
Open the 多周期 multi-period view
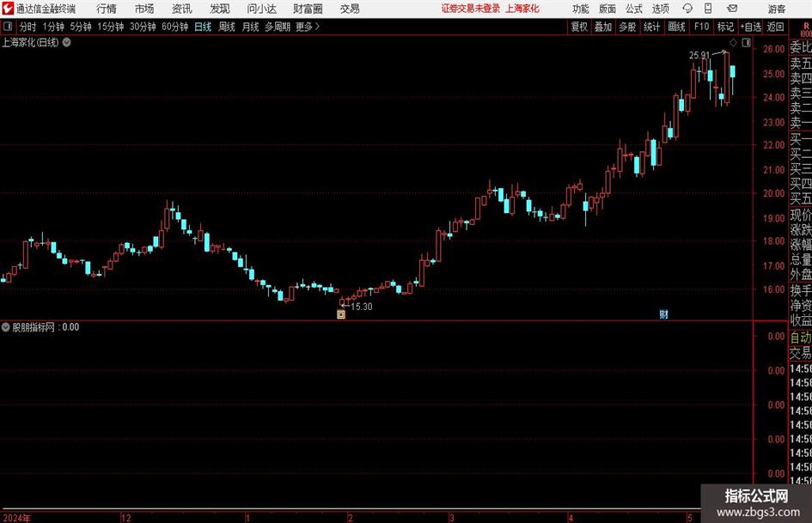coord(278,27)
